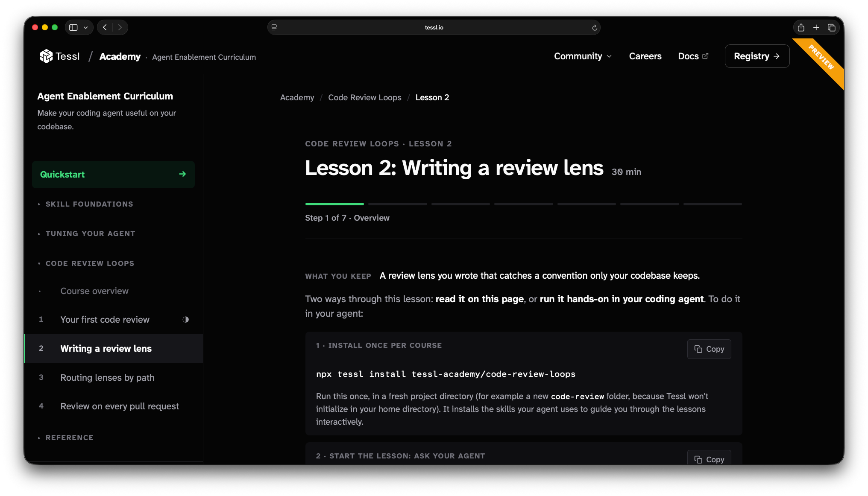This screenshot has height=496, width=868.
Task: Expand the Reference section
Action: 65,438
